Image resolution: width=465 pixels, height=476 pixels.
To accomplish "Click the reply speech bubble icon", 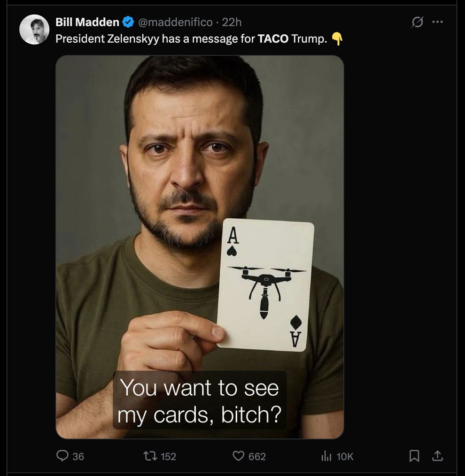I will (x=62, y=456).
